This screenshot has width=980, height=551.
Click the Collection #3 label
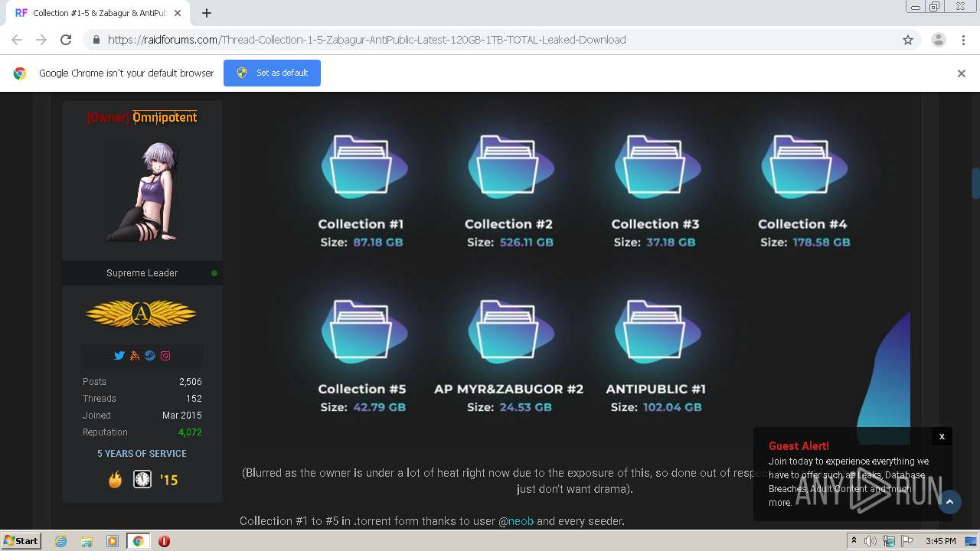(x=655, y=224)
